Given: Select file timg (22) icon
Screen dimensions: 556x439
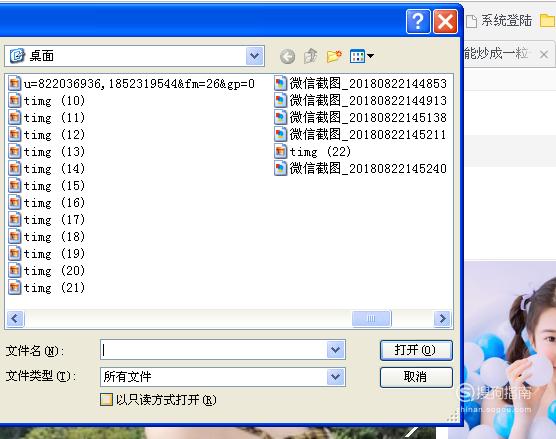Looking at the screenshot, I should point(280,152).
